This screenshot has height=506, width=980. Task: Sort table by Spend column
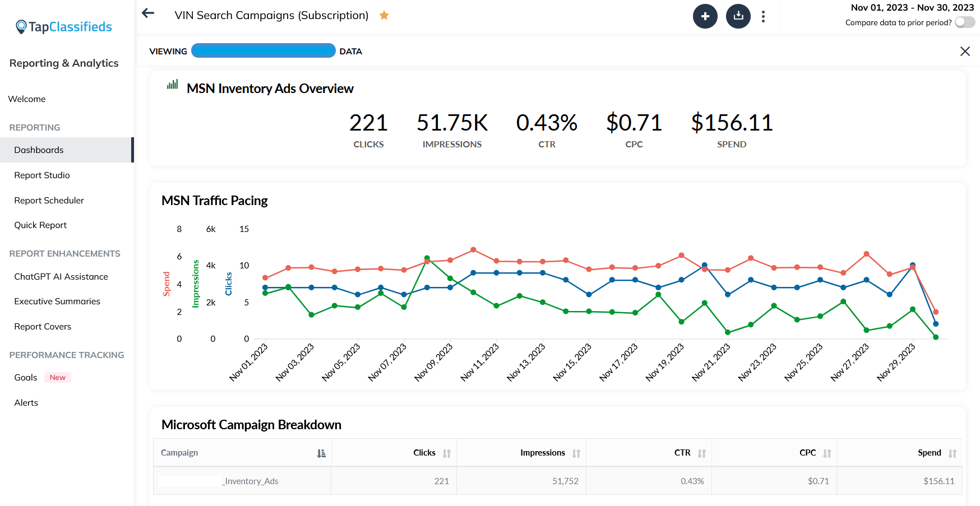coord(952,453)
